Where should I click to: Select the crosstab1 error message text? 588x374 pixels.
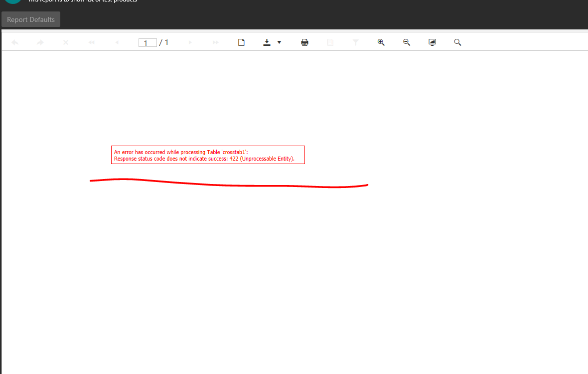click(x=181, y=152)
